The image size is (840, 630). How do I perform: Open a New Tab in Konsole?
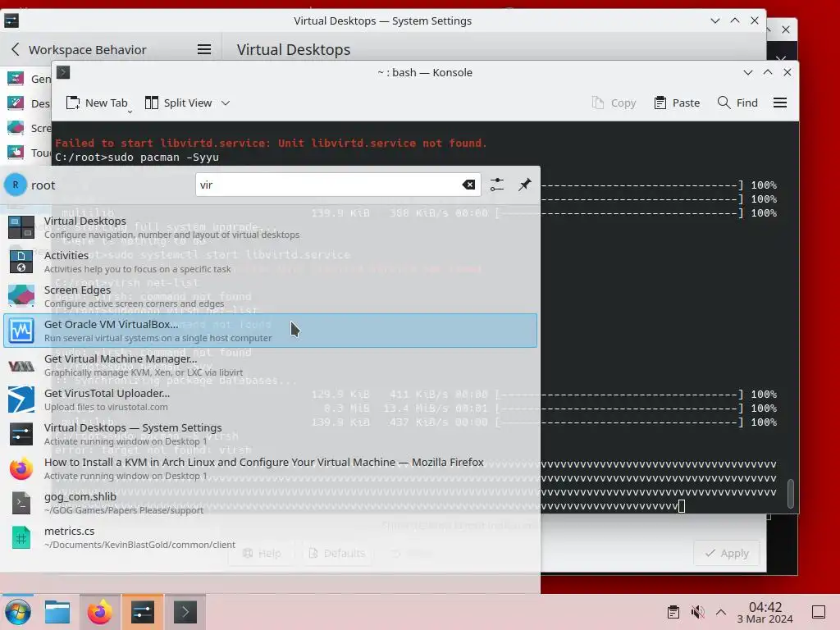click(x=98, y=103)
